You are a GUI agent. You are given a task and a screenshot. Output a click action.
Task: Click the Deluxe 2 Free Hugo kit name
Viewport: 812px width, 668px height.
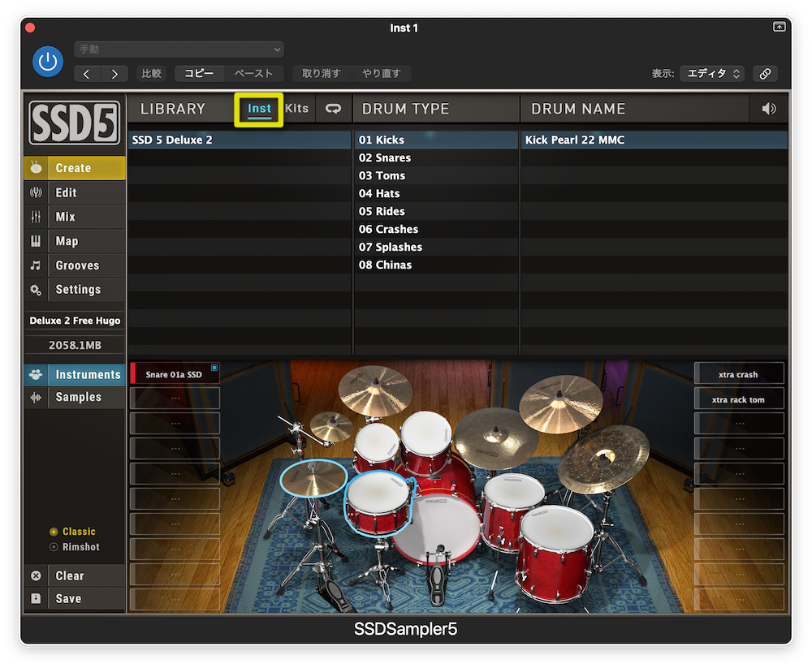75,321
